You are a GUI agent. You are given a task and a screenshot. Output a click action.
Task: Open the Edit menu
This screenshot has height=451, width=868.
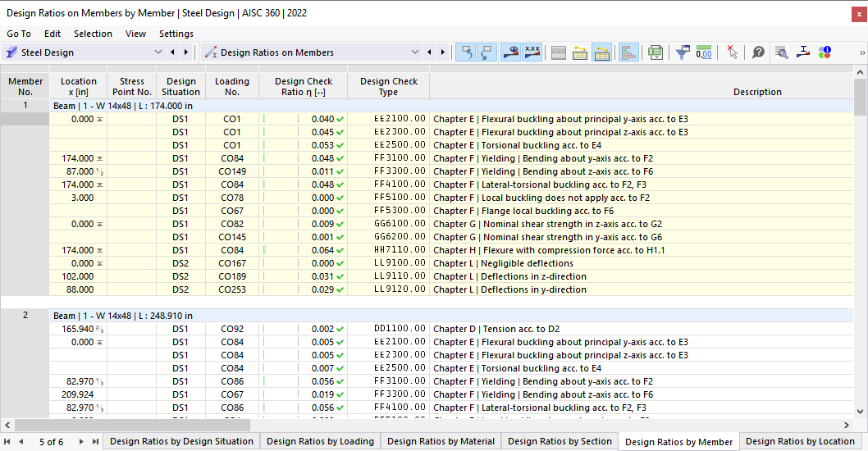[53, 34]
